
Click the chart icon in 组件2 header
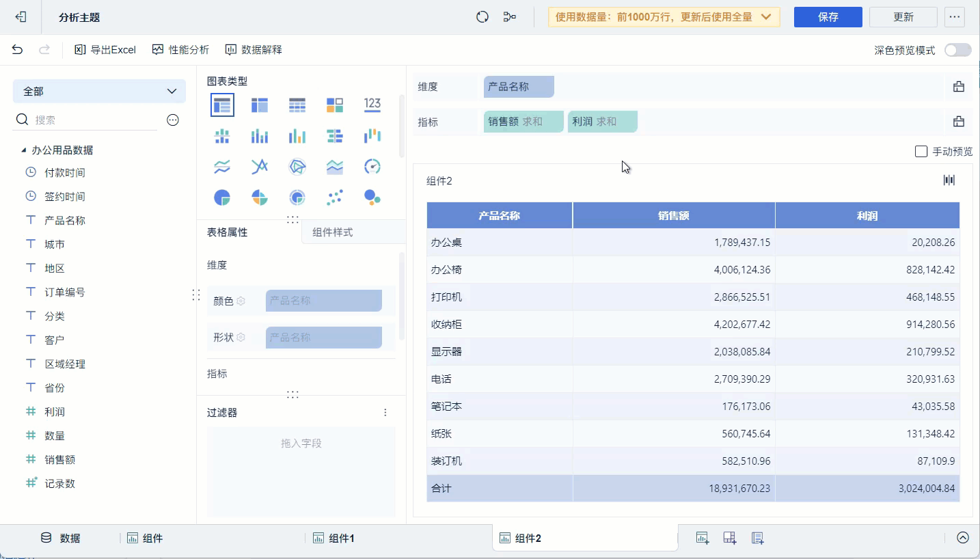tap(949, 180)
